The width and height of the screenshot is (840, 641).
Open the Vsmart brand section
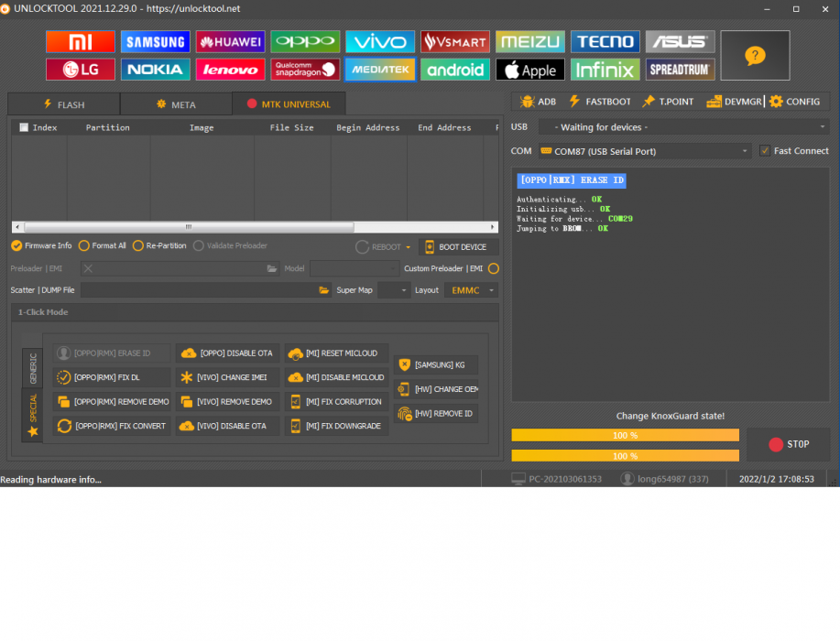tap(455, 42)
